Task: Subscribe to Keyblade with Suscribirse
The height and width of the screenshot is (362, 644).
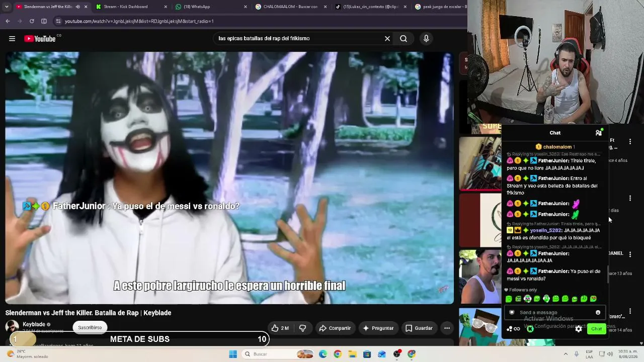Action: point(90,327)
